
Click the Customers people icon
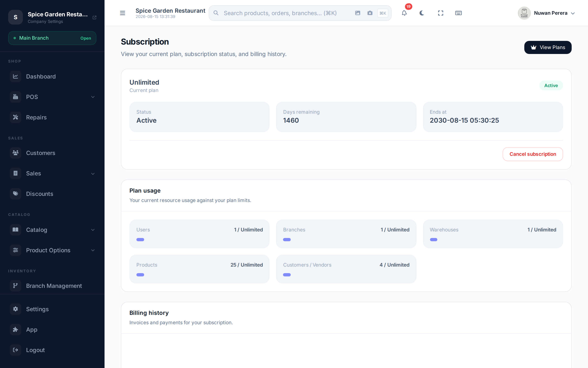pos(16,153)
